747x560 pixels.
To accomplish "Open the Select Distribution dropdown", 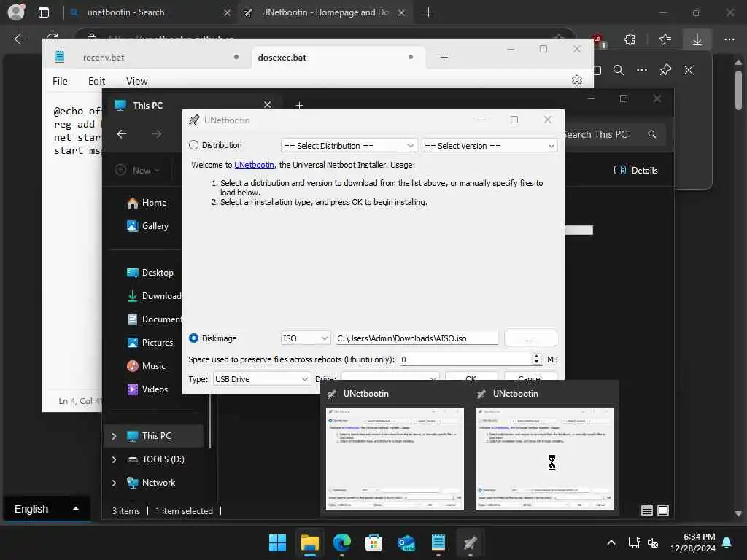I will [x=349, y=146].
